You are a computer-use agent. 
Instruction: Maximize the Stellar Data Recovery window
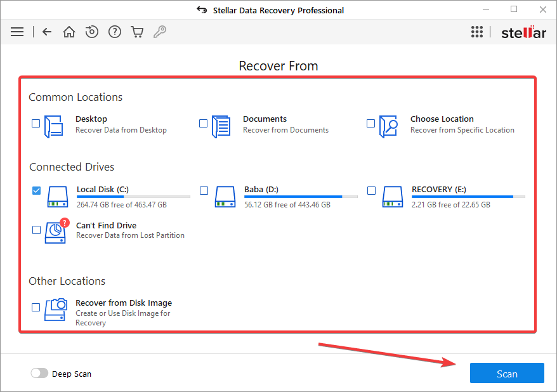[x=514, y=10]
